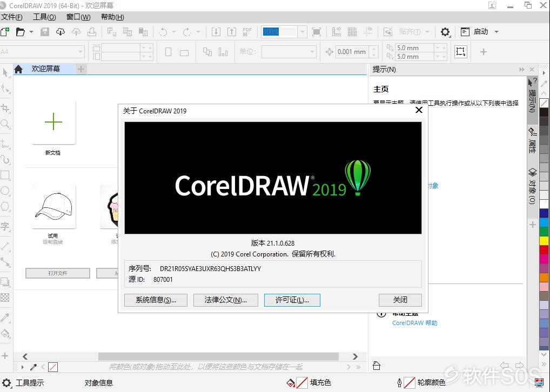550x392 pixels.
Task: Click the status bar gear icon
Action: tap(6, 383)
